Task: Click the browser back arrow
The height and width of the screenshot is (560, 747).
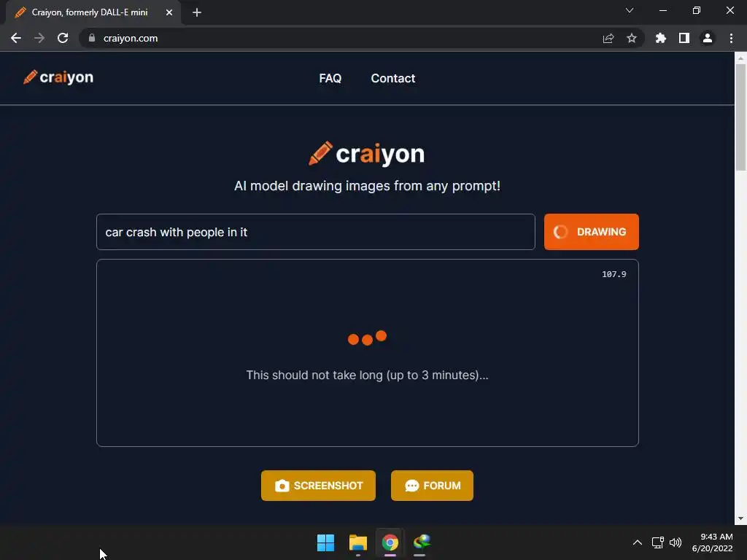Action: (16, 38)
